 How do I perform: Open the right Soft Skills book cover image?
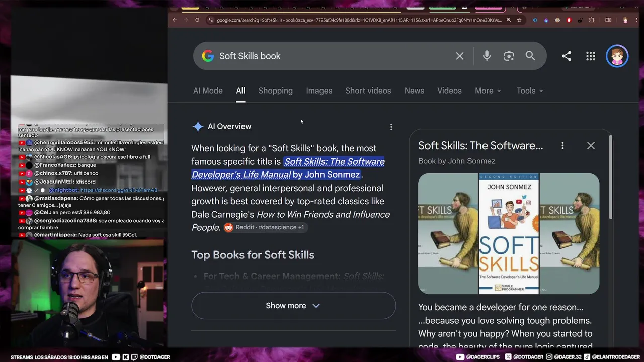click(x=570, y=234)
